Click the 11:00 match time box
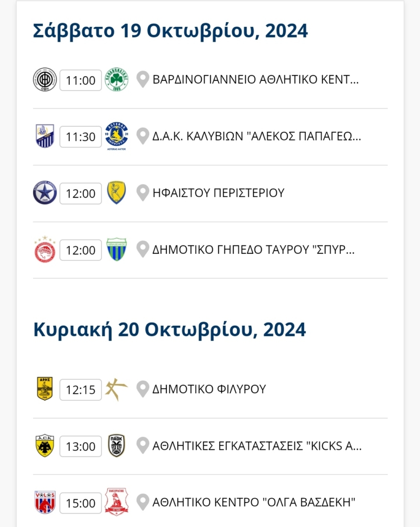This screenshot has height=527, width=420. point(81,80)
